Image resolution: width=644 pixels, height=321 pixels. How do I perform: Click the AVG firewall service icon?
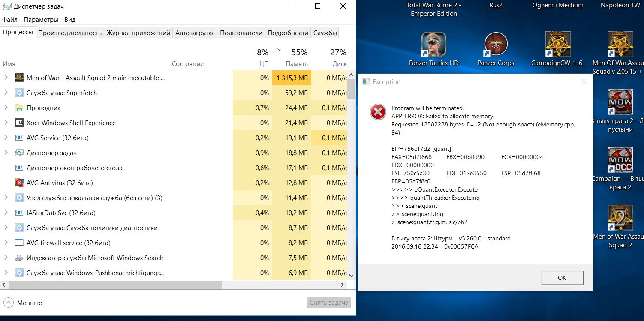click(x=19, y=243)
